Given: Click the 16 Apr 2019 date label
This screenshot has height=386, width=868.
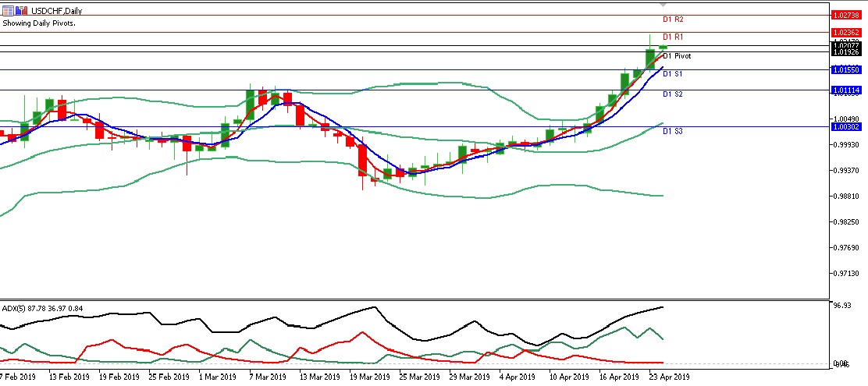Looking at the screenshot, I should [x=619, y=377].
